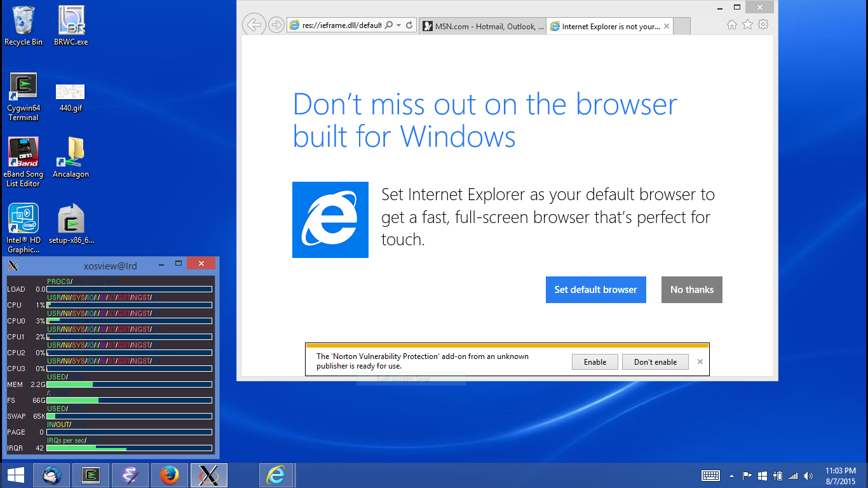Screen dimensions: 868x488
Task: Open IE Tools gear menu
Action: click(763, 24)
